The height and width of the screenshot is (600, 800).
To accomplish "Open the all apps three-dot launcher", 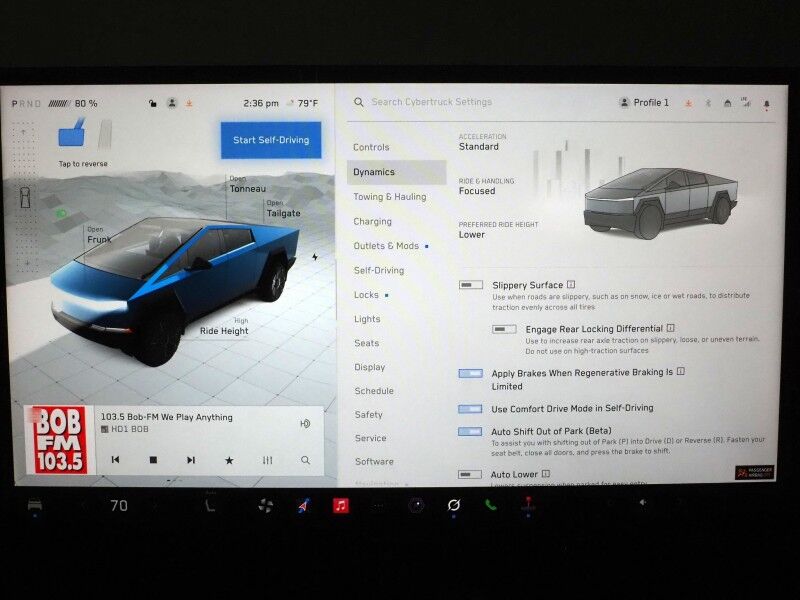I will click(x=379, y=506).
